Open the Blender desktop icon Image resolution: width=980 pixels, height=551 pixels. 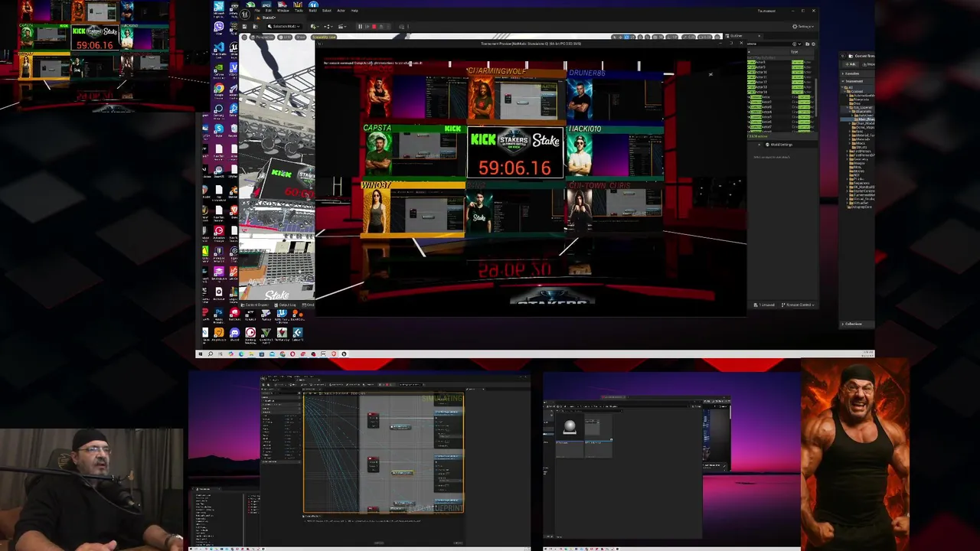pyautogui.click(x=234, y=191)
